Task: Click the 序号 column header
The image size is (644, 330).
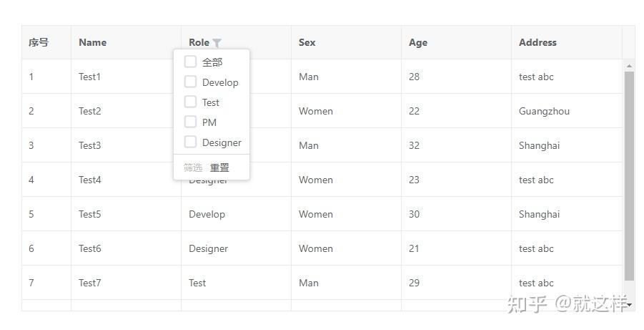Action: pos(39,42)
